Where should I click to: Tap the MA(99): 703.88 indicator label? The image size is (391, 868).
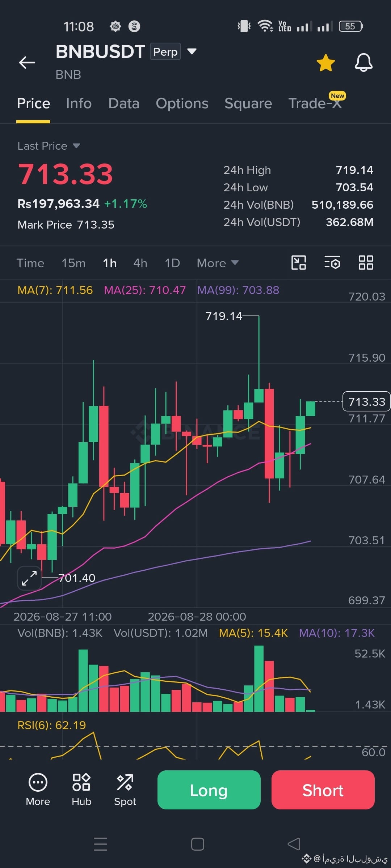(238, 290)
